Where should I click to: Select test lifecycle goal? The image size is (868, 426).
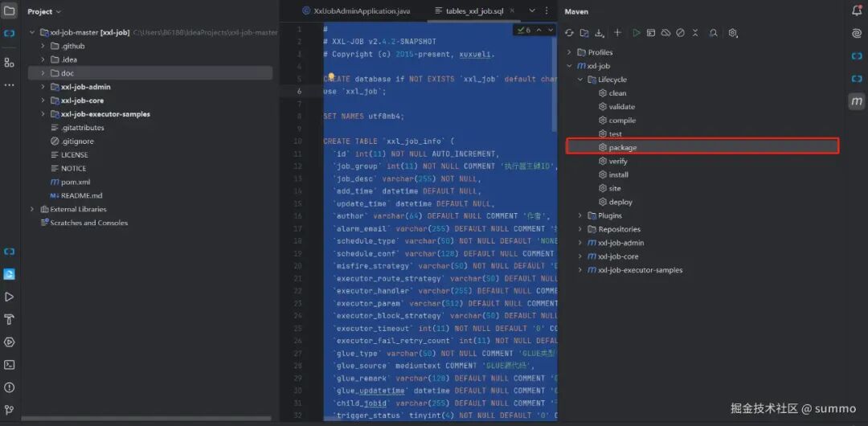615,134
